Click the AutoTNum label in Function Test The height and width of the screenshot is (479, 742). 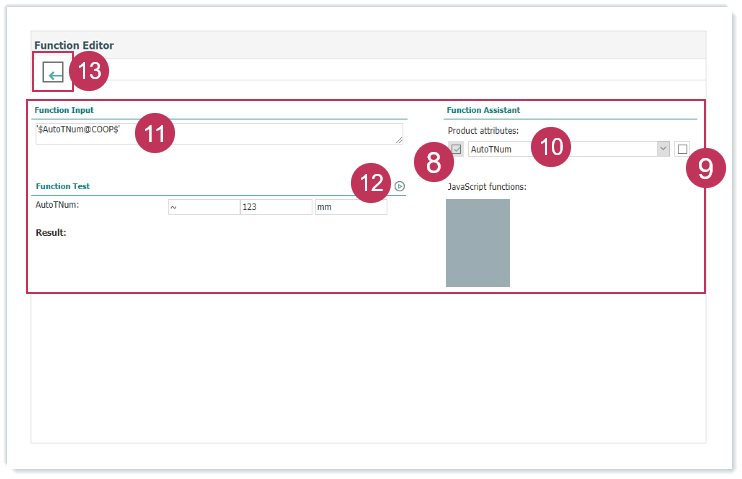pyautogui.click(x=57, y=205)
